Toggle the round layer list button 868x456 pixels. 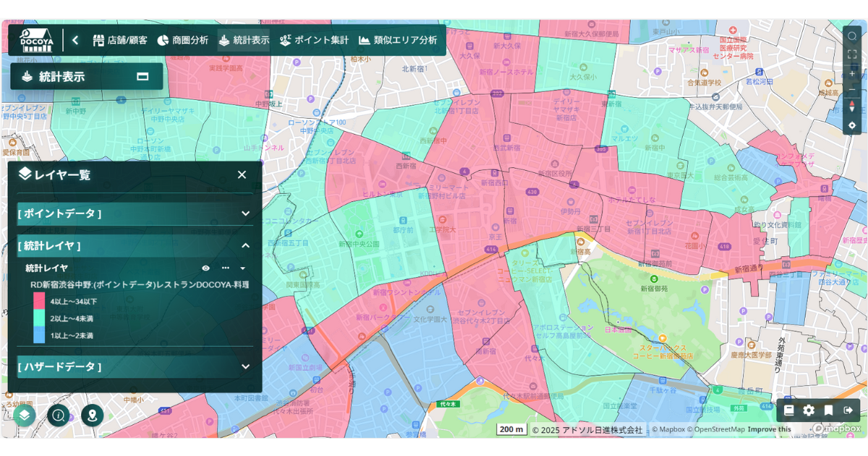click(x=25, y=415)
